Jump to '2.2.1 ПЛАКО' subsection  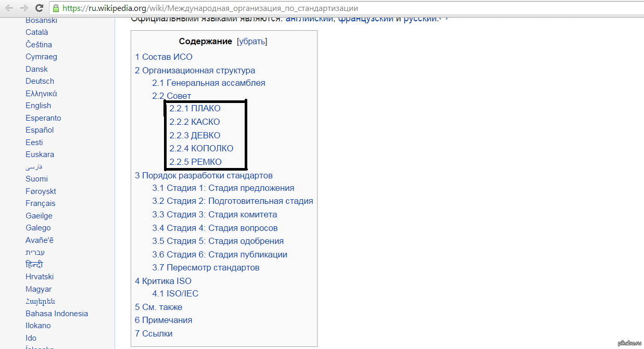pos(195,108)
